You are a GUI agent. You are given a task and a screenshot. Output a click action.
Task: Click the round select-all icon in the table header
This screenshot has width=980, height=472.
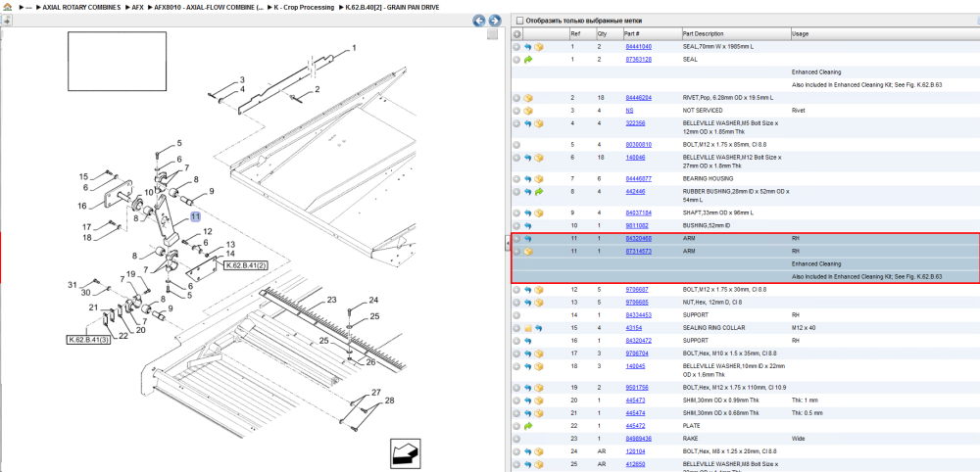tap(516, 33)
